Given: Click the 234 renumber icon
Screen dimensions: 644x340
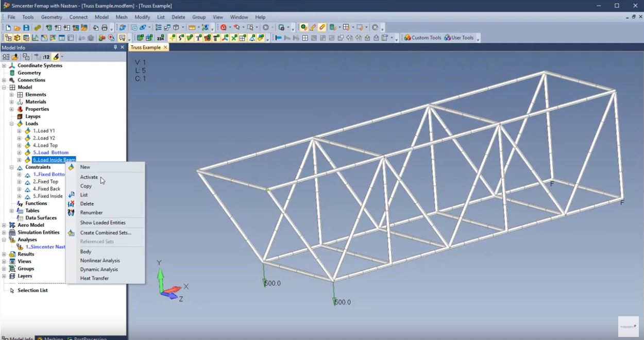Looking at the screenshot, I should tap(160, 38).
